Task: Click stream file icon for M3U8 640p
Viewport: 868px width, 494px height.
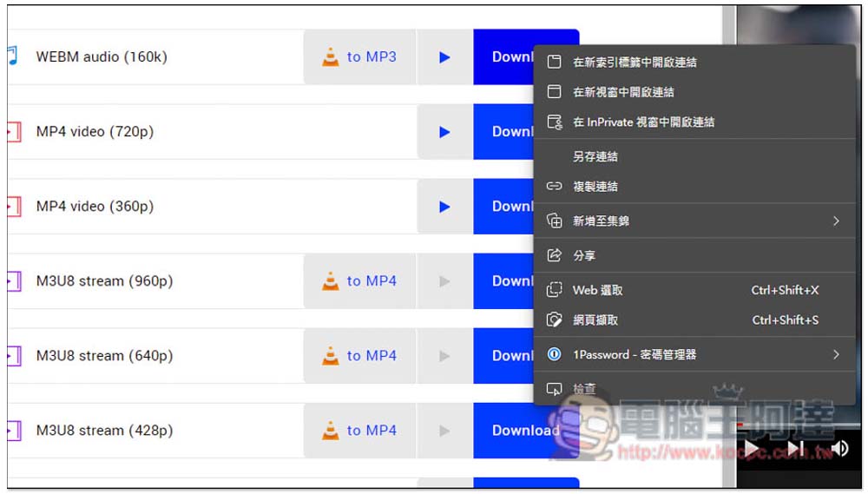Action: [x=15, y=356]
